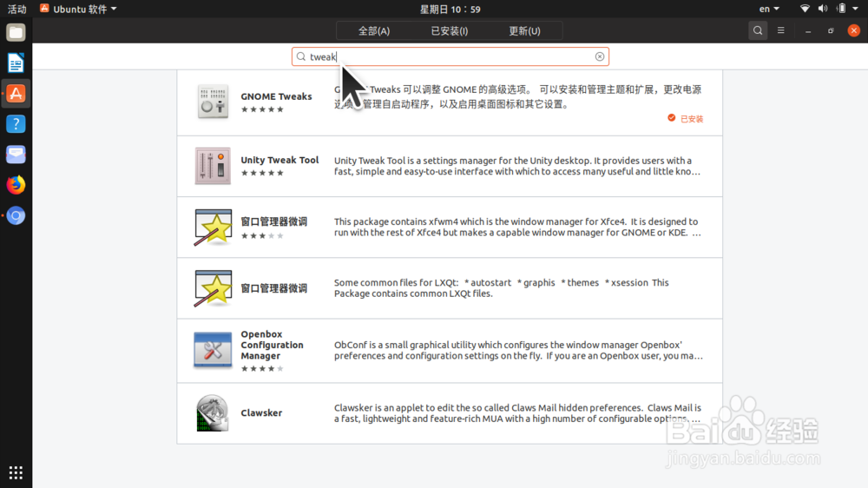Open the en input source dropdown

[x=769, y=9]
